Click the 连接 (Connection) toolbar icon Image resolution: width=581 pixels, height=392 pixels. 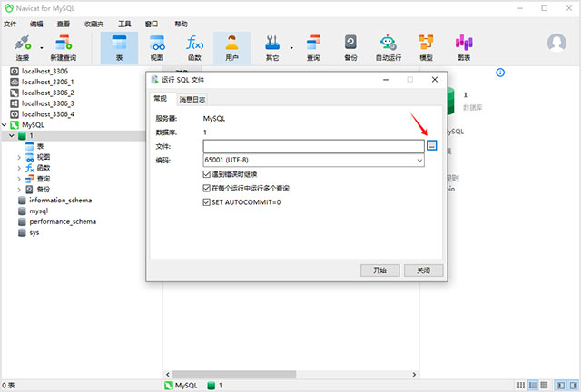pos(23,48)
